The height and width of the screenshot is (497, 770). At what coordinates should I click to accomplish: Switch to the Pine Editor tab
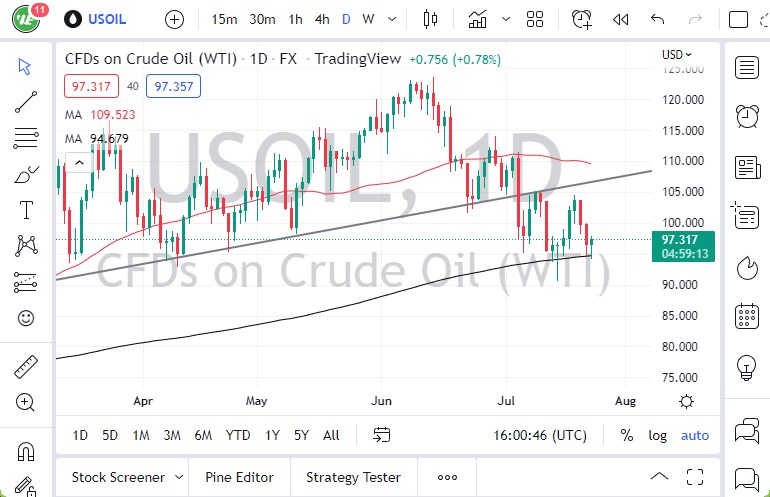click(239, 477)
